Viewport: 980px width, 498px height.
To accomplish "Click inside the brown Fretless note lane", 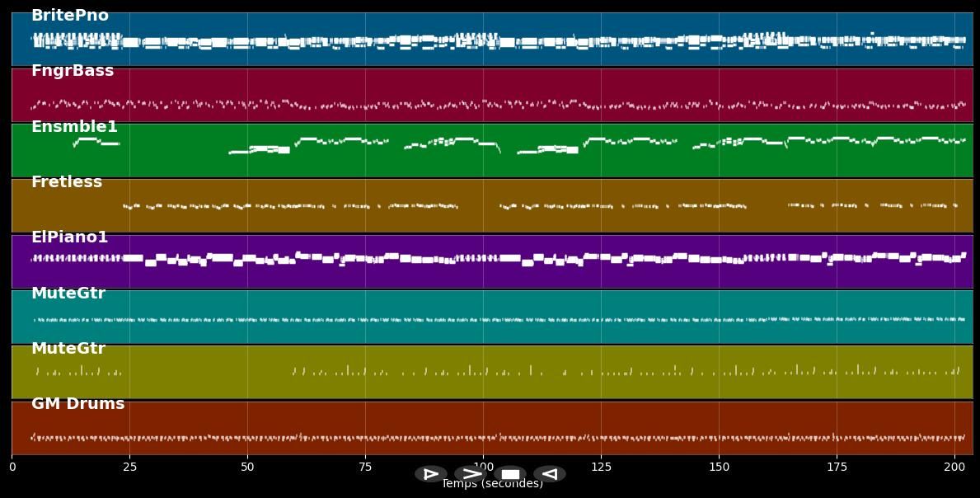I will [493, 205].
